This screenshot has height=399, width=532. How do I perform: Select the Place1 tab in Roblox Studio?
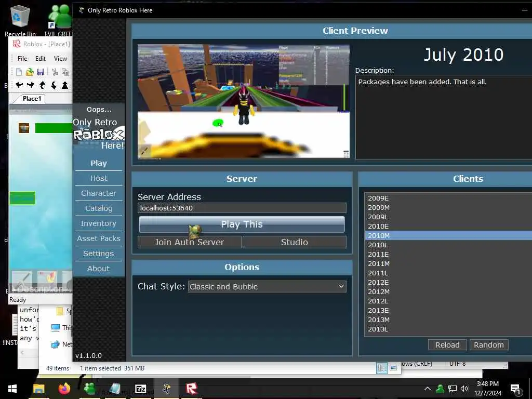point(31,99)
